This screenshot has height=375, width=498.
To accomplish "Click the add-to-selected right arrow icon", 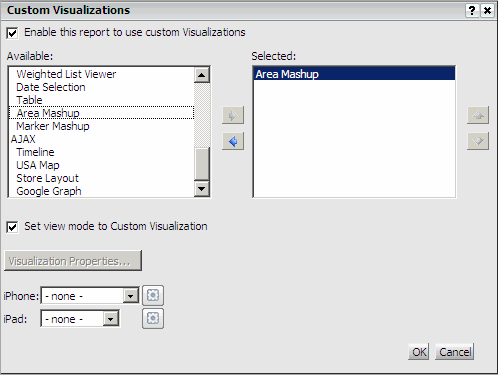I will (x=233, y=115).
